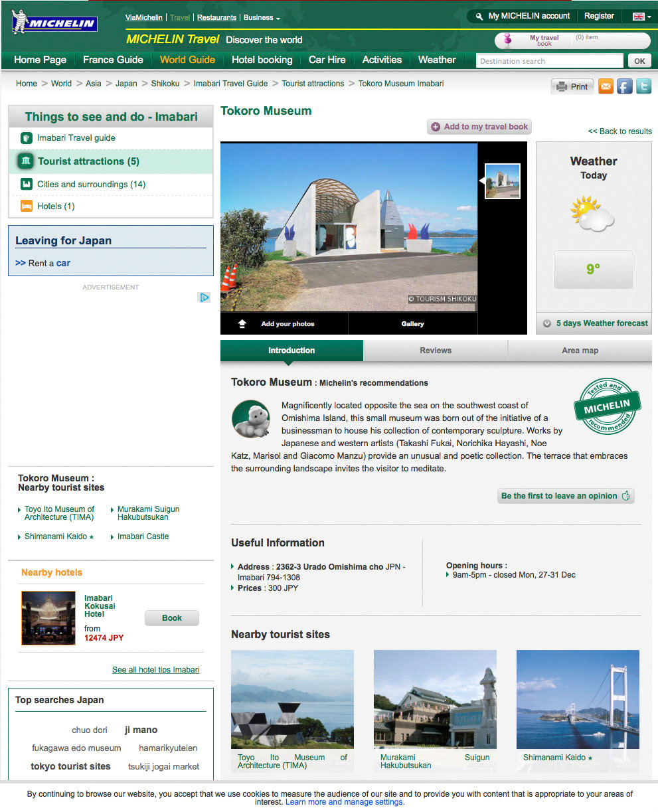The width and height of the screenshot is (658, 812).
Task: Open Toyo Ito Museum sidebar link
Action: point(59,513)
